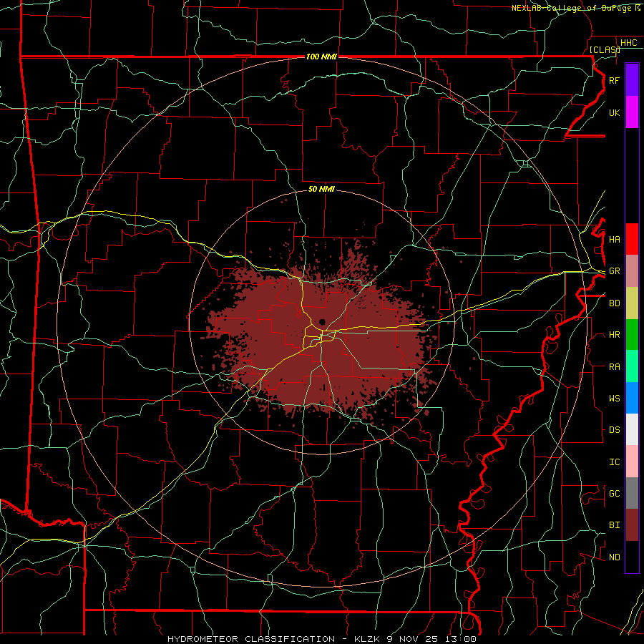Click the BD yellow legend swatch
Screen dimensions: 644x644
coord(632,303)
